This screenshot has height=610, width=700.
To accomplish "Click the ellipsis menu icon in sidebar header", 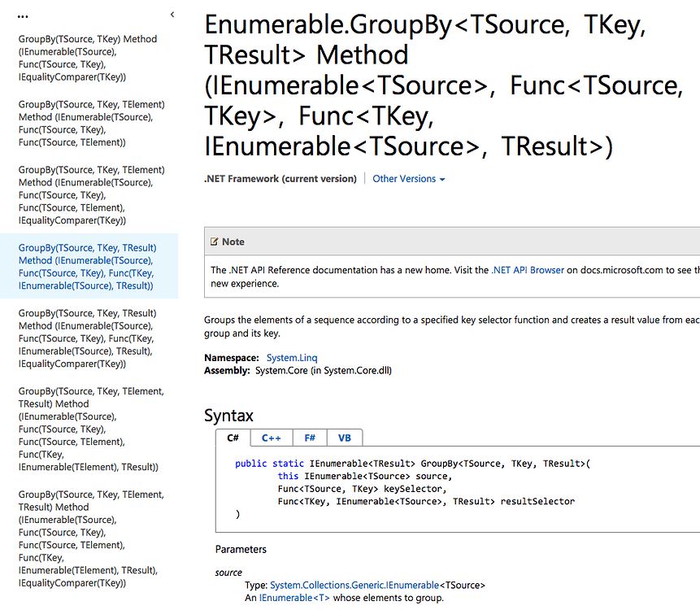I will pyautogui.click(x=22, y=15).
